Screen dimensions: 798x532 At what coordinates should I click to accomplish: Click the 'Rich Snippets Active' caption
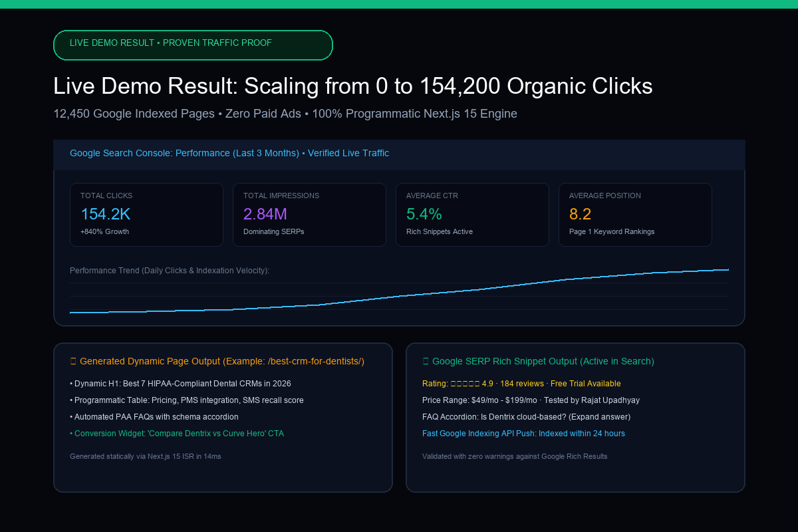click(440, 232)
